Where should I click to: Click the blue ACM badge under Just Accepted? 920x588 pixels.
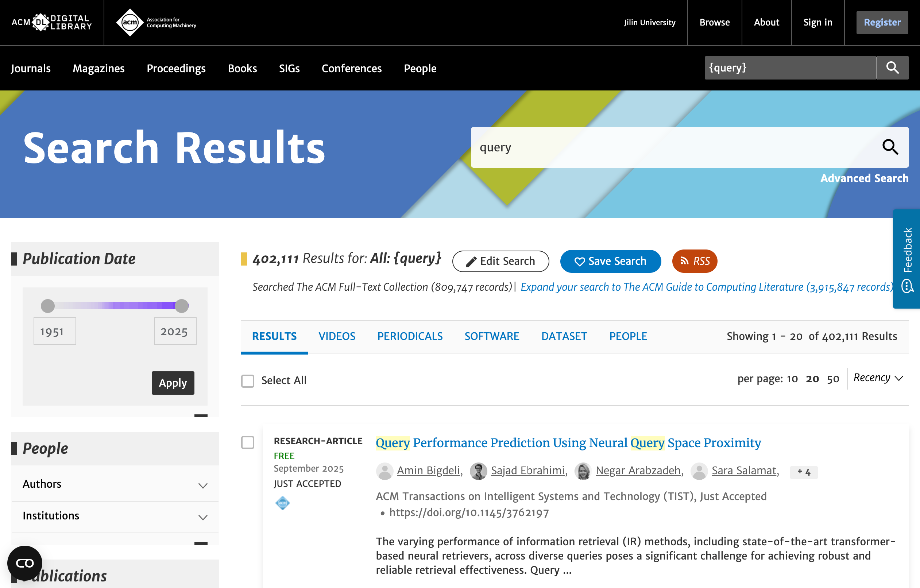[x=282, y=503]
